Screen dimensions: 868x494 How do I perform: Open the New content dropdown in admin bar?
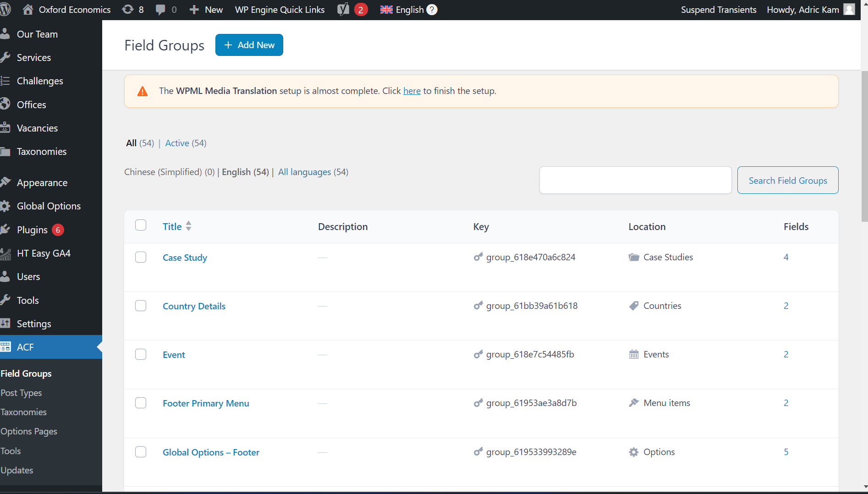point(206,10)
